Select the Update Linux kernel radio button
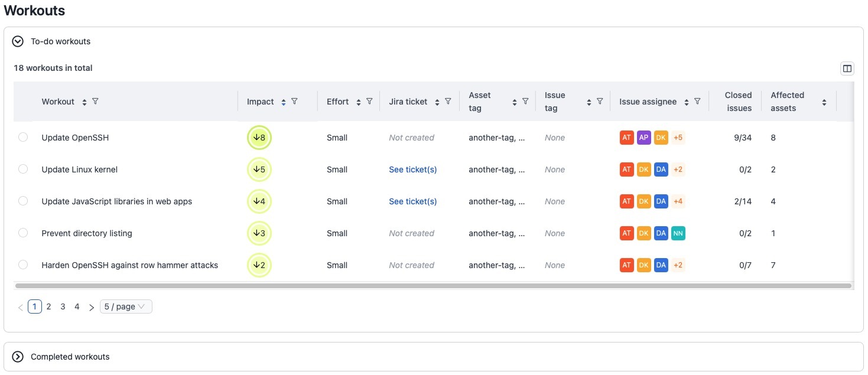The width and height of the screenshot is (868, 375). [23, 169]
